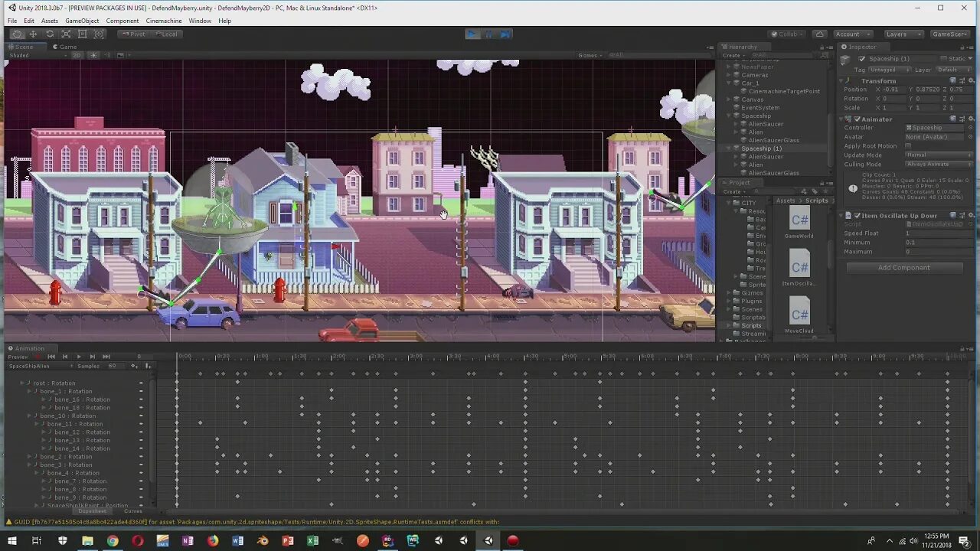Screen dimensions: 980x551
Task: Click the Animator Controller object picker circle
Action: pyautogui.click(x=969, y=128)
